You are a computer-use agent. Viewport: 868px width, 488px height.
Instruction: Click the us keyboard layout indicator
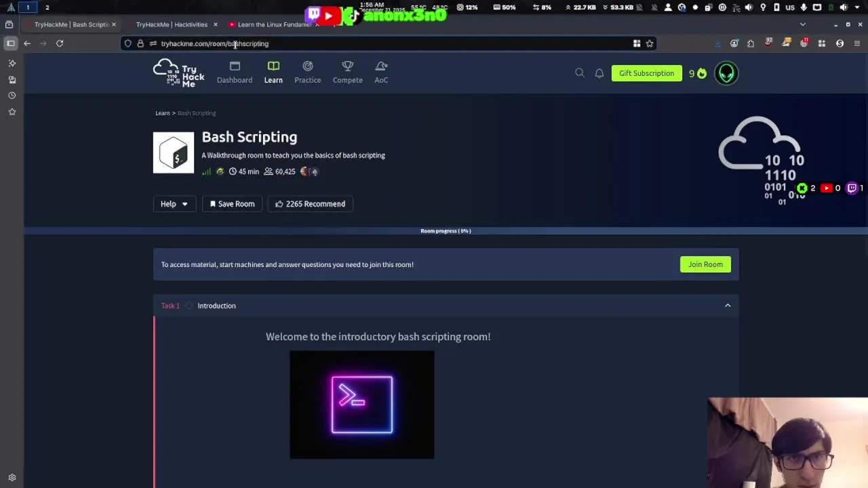[789, 7]
